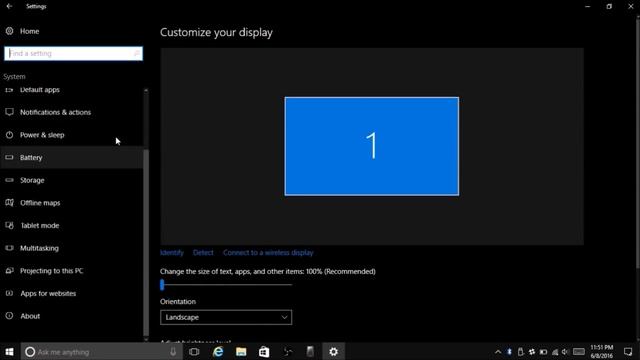This screenshot has height=360, width=640.
Task: Select display monitor 1 thumbnail
Action: [371, 146]
